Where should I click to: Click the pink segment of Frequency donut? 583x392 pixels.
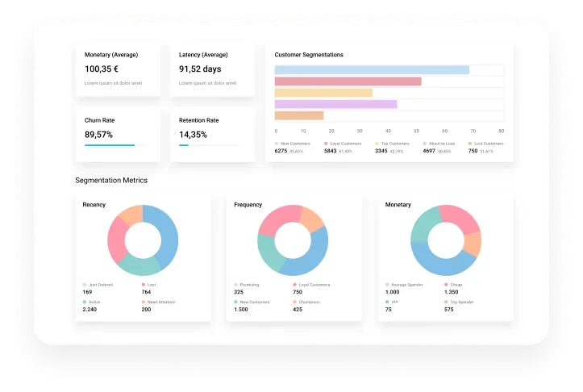point(277,219)
